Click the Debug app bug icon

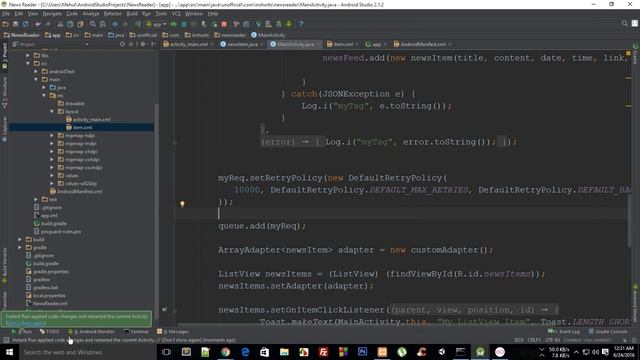(x=184, y=24)
